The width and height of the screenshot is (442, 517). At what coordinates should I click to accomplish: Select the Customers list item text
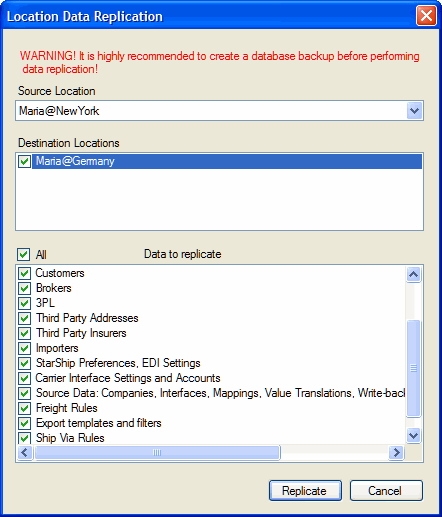click(x=60, y=273)
